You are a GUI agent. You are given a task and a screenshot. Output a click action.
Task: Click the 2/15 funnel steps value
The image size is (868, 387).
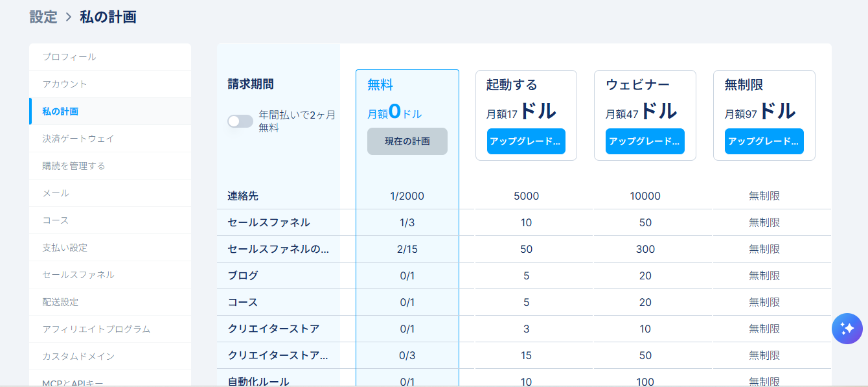[407, 249]
